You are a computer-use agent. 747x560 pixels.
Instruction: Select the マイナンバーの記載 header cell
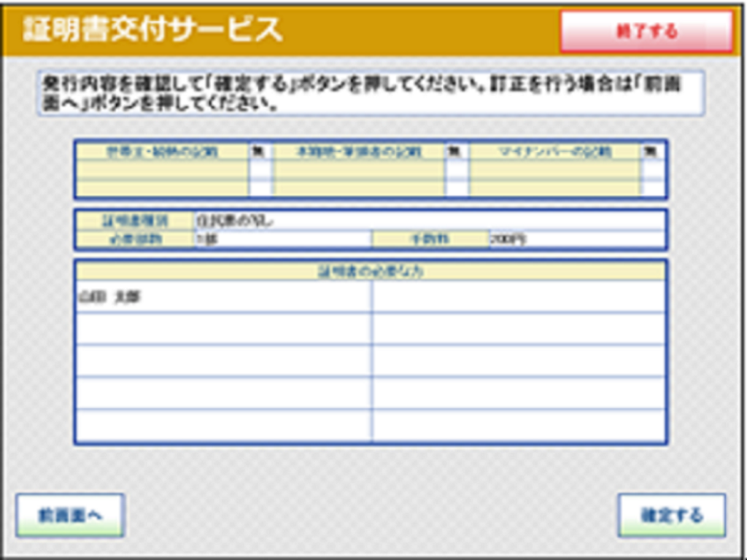pyautogui.click(x=554, y=152)
